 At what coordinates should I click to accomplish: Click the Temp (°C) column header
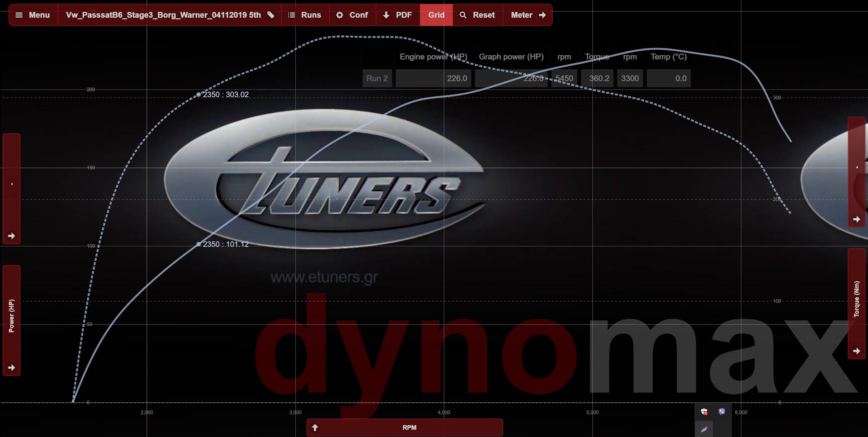669,57
